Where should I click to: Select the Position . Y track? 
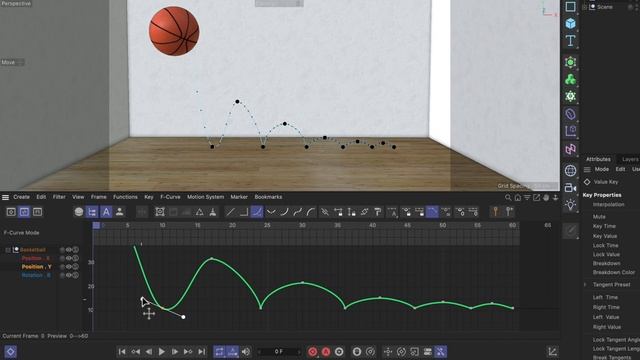(x=37, y=267)
